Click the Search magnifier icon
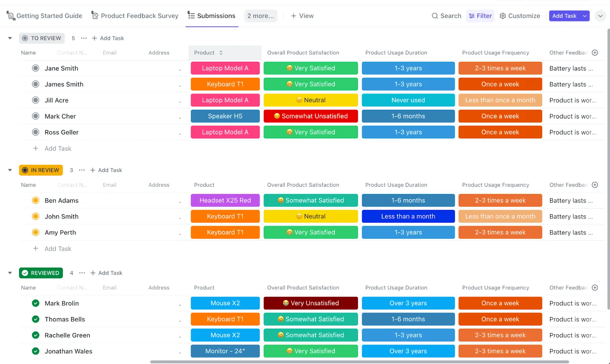610x364 pixels. (x=435, y=16)
